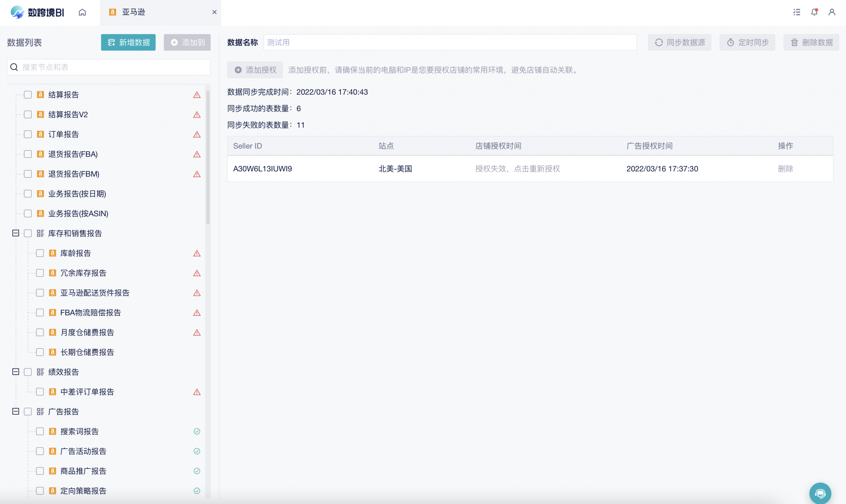
Task: Click Amazon icon of 业务报告(按日期)
Action: click(x=40, y=194)
